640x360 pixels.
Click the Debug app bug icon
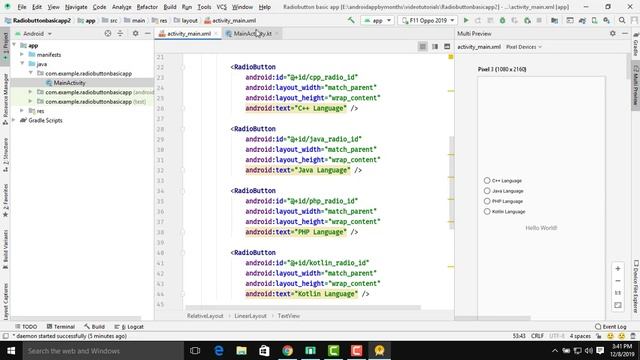(x=502, y=20)
